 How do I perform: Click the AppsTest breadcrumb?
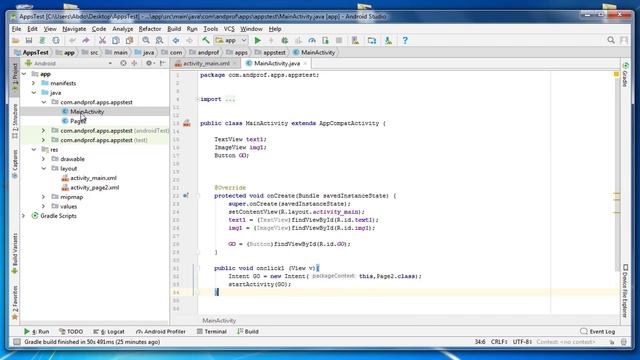point(31,52)
